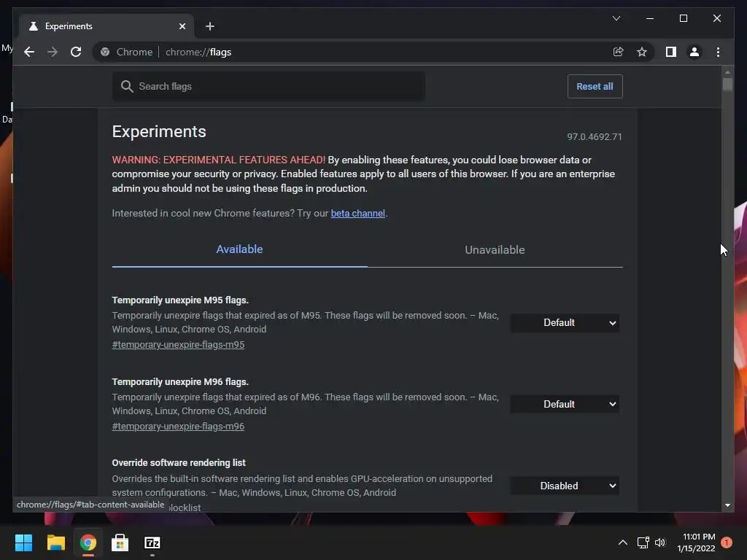Switch to the Unavailable tab
This screenshot has width=747, height=560.
click(495, 249)
